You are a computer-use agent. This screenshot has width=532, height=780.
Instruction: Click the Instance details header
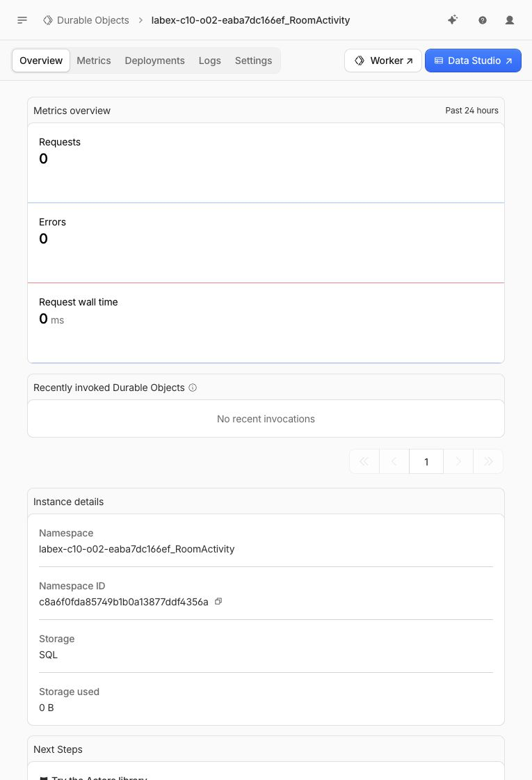click(69, 502)
